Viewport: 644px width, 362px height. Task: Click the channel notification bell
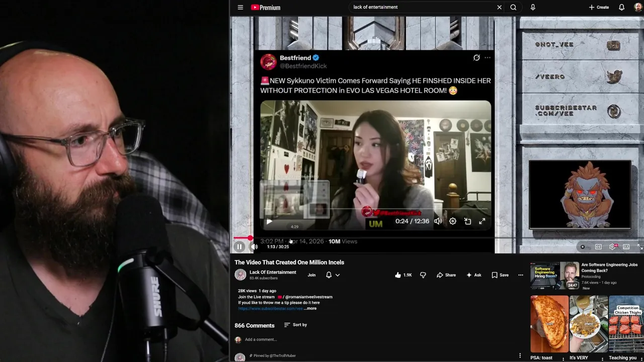pyautogui.click(x=329, y=275)
